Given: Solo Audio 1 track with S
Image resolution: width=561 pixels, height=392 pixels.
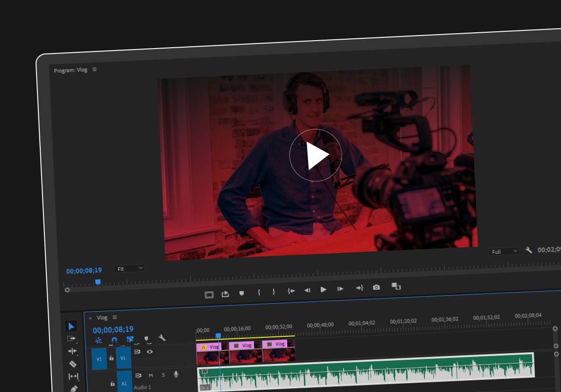Looking at the screenshot, I should pyautogui.click(x=163, y=375).
